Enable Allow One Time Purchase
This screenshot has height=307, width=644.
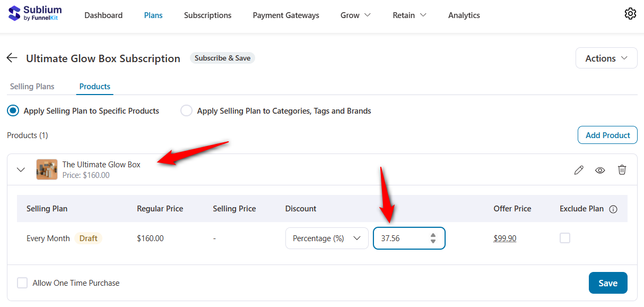[x=22, y=283]
